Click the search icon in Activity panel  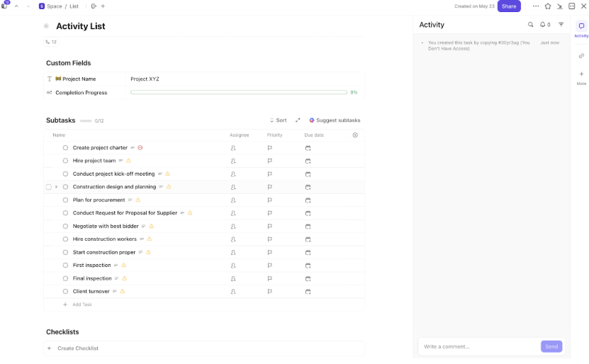pos(530,25)
